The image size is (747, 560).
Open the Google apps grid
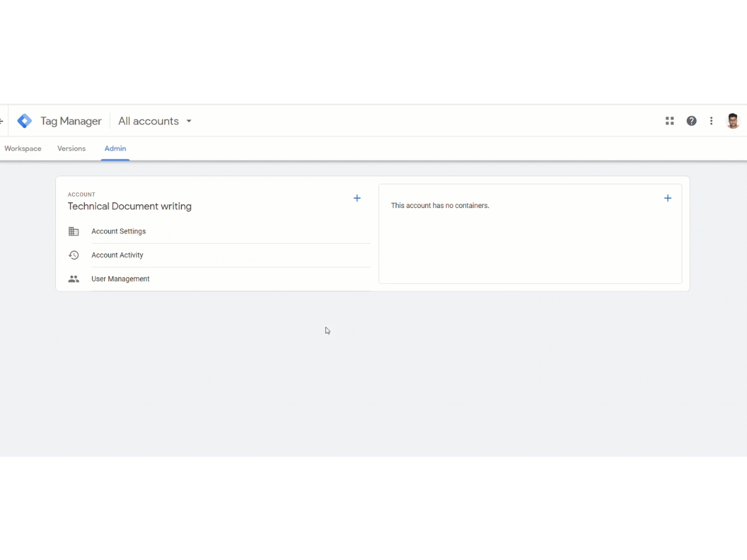(670, 121)
